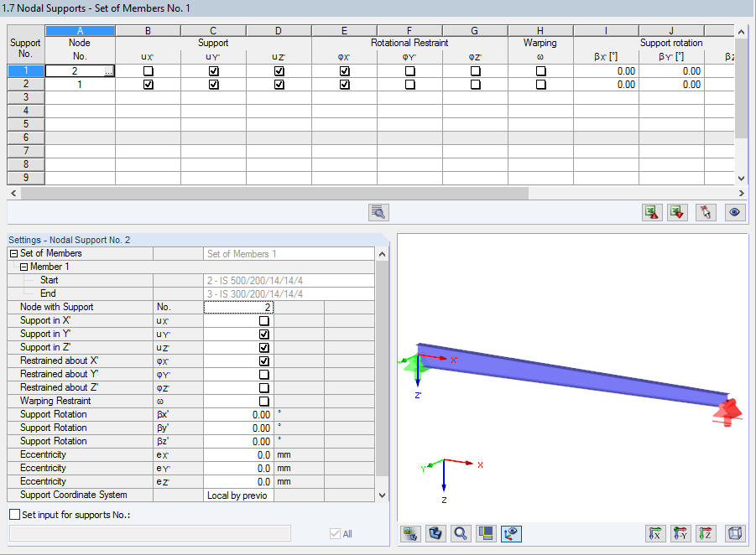756x555 pixels.
Task: Set view in X direction
Action: pyautogui.click(x=655, y=533)
